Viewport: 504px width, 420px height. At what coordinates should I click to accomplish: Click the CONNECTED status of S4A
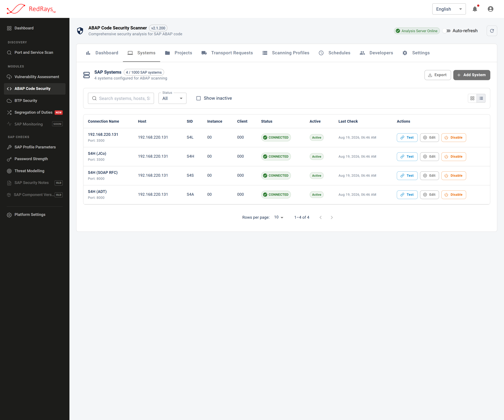click(276, 195)
